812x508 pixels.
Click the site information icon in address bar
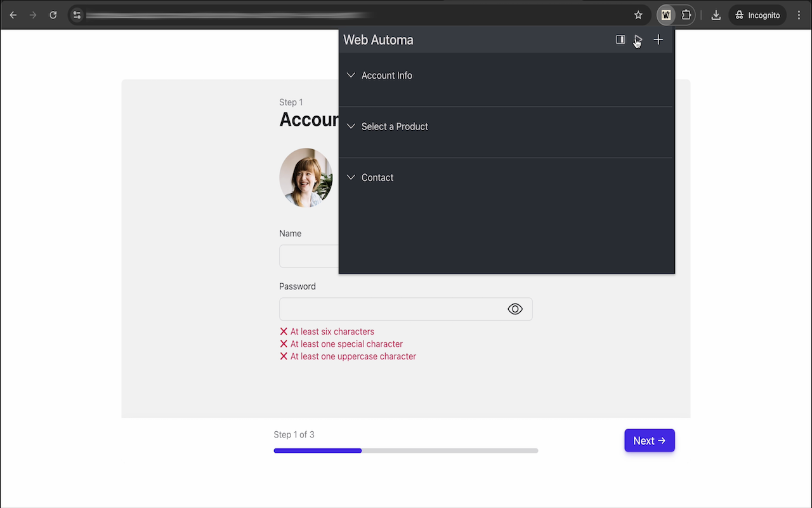(x=77, y=15)
